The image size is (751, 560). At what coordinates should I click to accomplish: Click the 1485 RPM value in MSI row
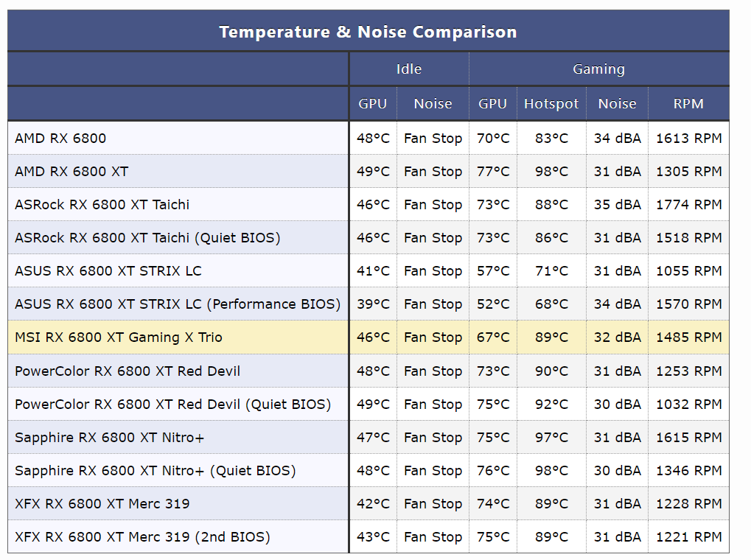click(688, 337)
